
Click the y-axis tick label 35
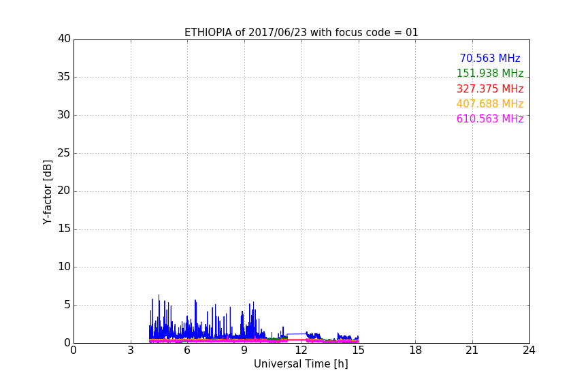(x=64, y=77)
